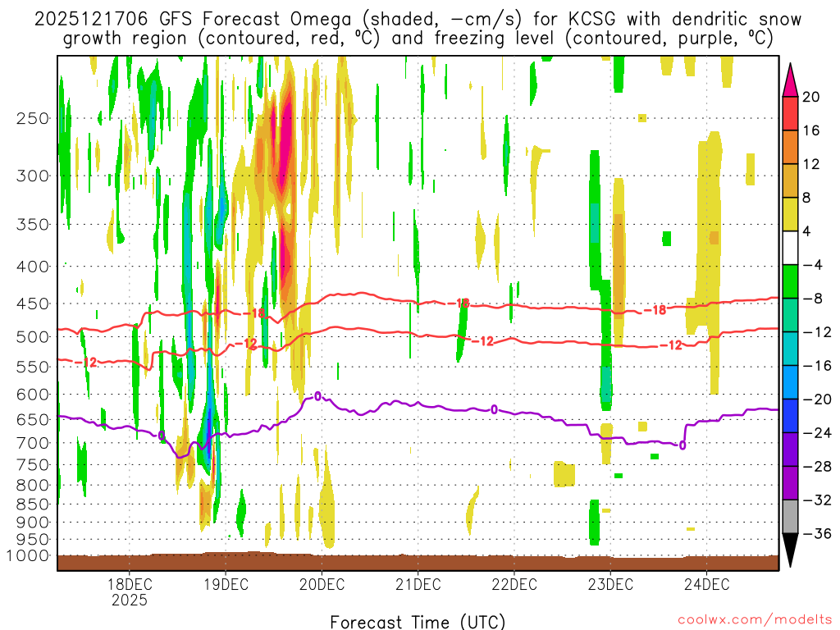This screenshot has width=840, height=630.
Task: Click the red -18 contour label near 23DEC
Action: pos(655,309)
